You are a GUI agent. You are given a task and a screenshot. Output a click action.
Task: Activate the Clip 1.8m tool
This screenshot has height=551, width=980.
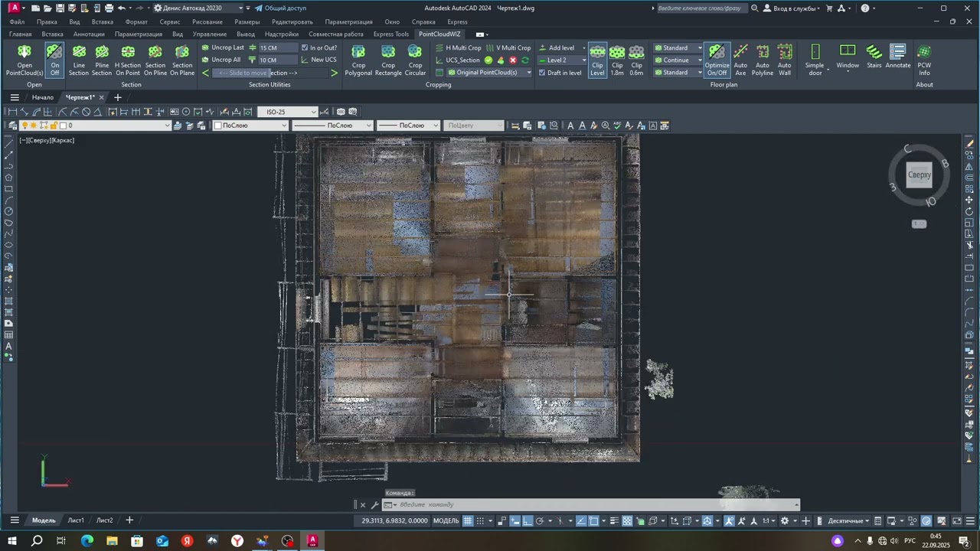(x=617, y=60)
